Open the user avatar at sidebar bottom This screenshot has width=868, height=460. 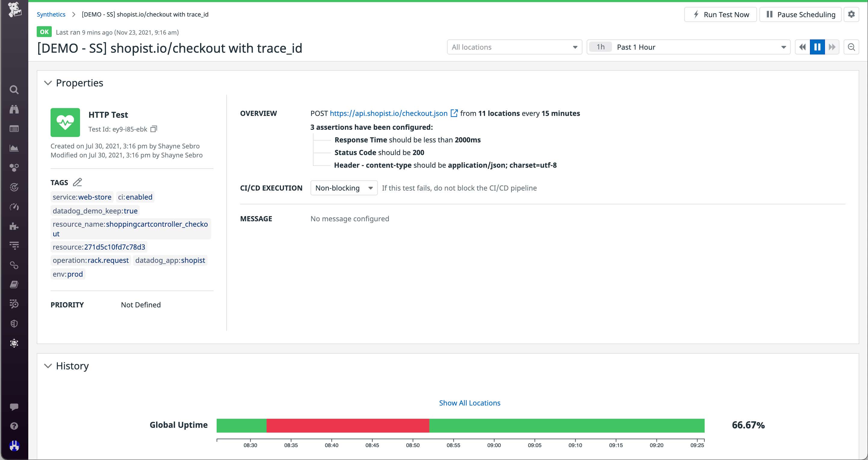pyautogui.click(x=14, y=446)
